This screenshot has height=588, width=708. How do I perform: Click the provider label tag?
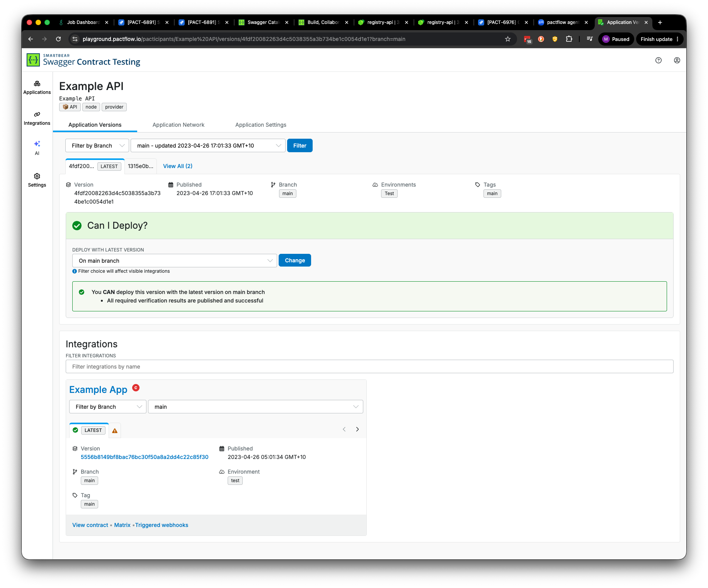114,107
